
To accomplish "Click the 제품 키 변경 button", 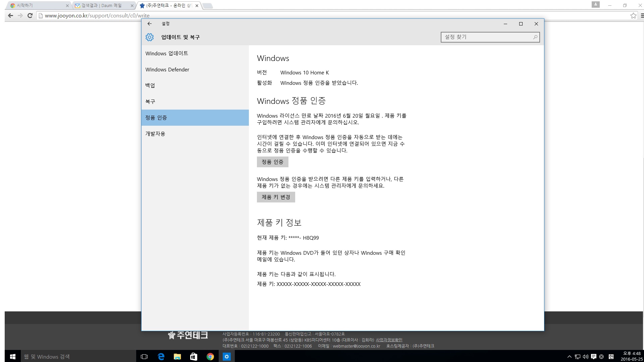I will click(x=276, y=197).
